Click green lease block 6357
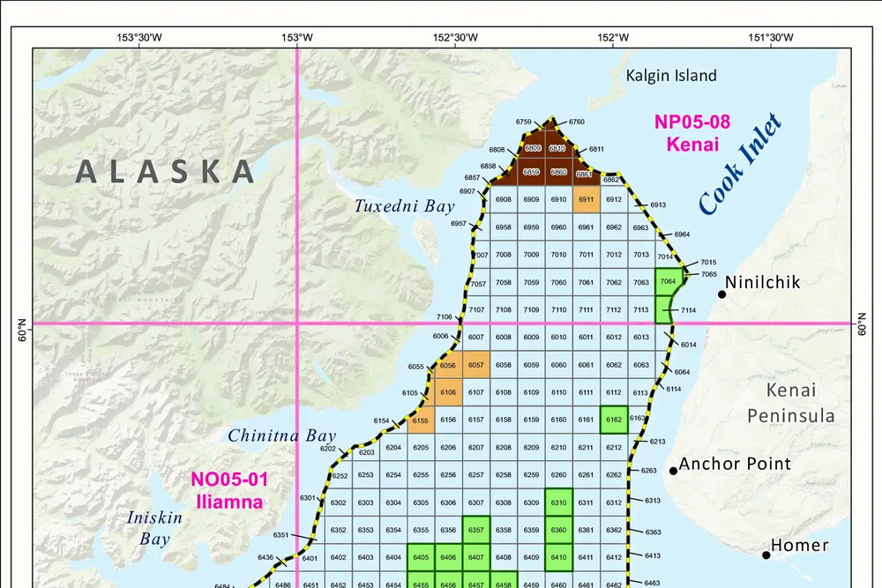The image size is (882, 588). coord(476,530)
